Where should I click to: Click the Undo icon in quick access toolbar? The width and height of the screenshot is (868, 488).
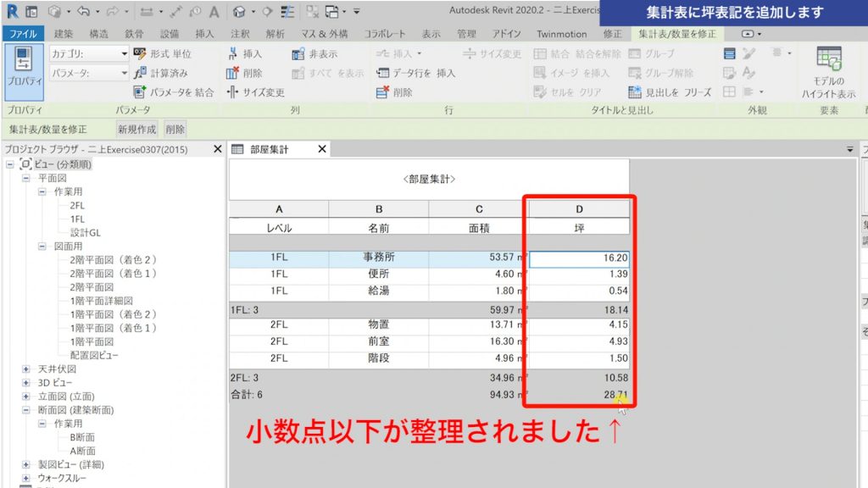(x=83, y=11)
